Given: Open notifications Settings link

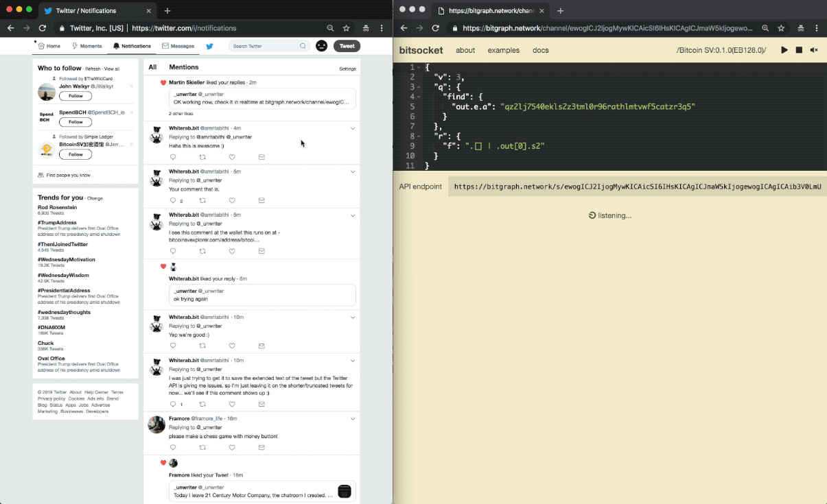Looking at the screenshot, I should pos(347,69).
